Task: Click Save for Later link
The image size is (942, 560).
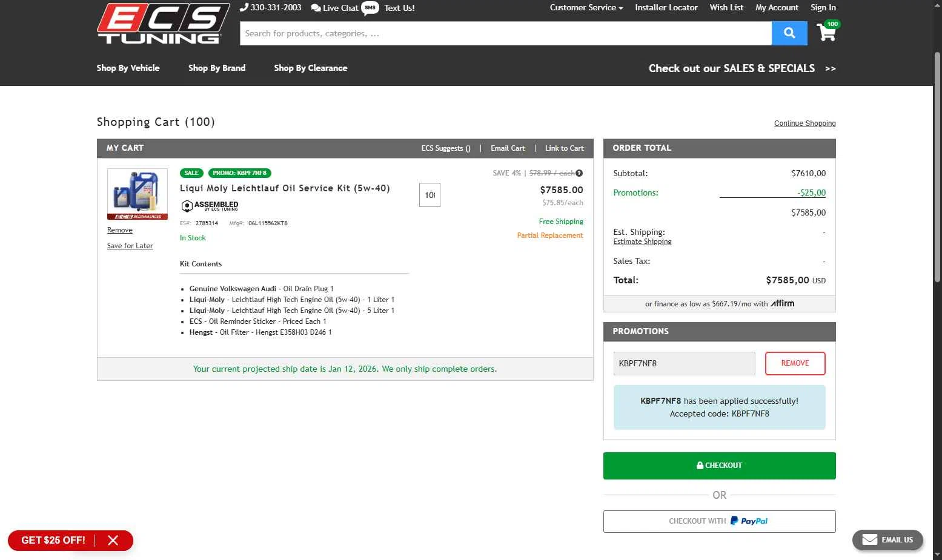Action: [x=130, y=246]
